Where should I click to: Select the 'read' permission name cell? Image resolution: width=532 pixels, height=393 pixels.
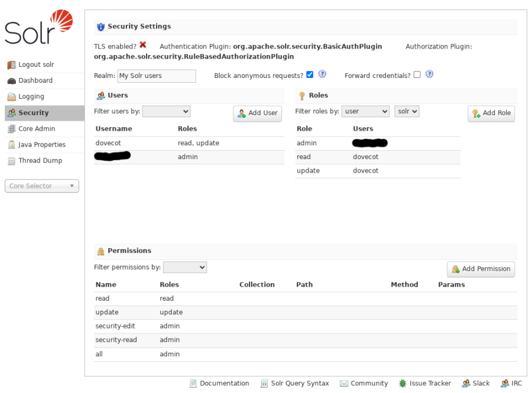tap(102, 298)
